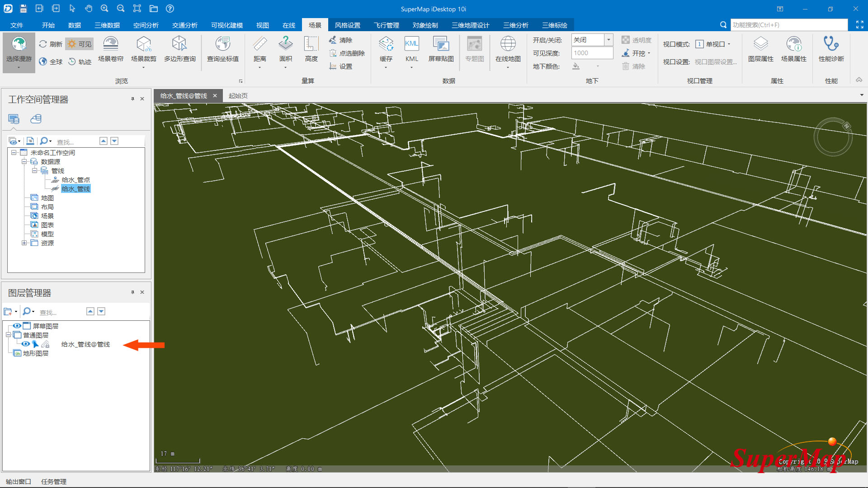Switch to the 起始页 document tab
Viewport: 868px width, 488px height.
pyautogui.click(x=238, y=96)
